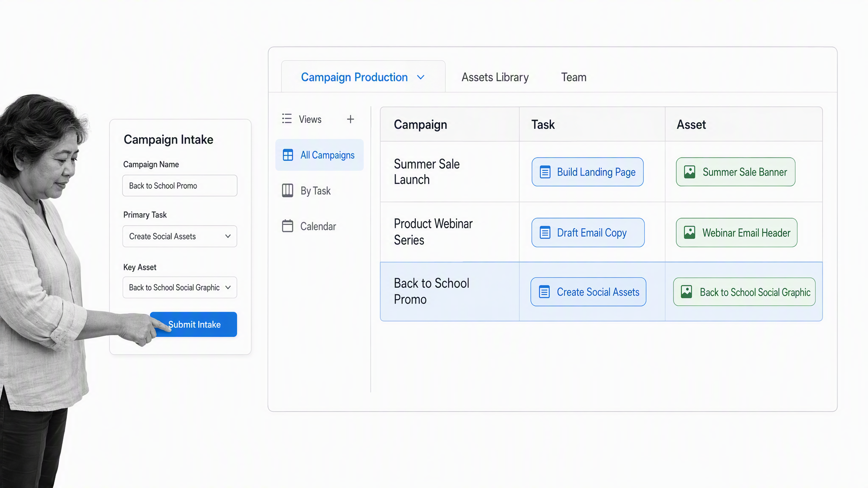Select the Summer Sale Launch campaign cell
Screen dimensions: 868x488
coord(450,172)
